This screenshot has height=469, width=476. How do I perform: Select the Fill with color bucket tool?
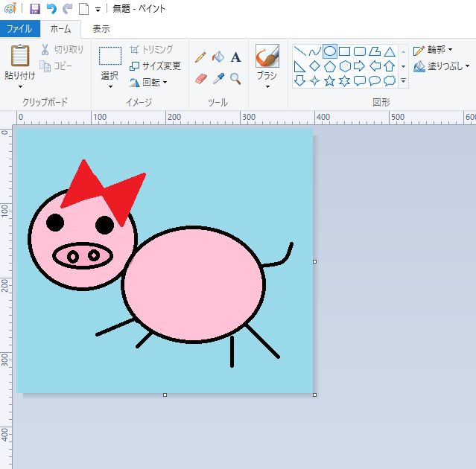click(x=218, y=57)
